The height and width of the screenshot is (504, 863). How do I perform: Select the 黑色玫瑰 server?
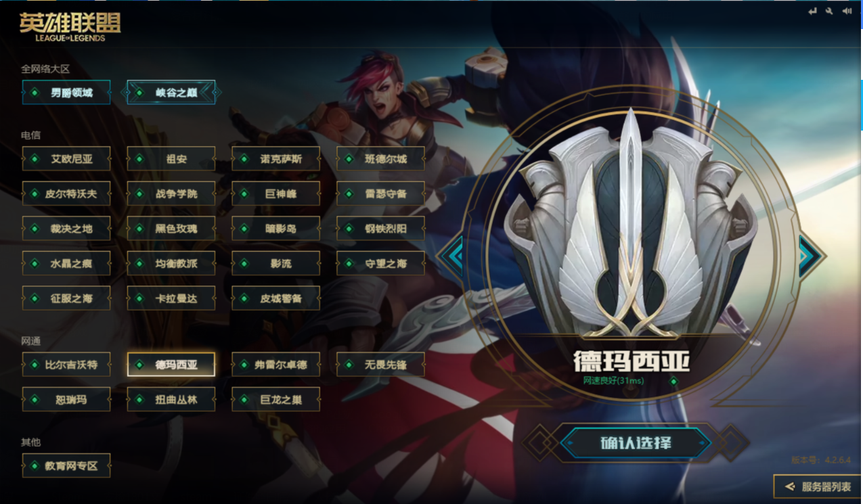(x=171, y=229)
